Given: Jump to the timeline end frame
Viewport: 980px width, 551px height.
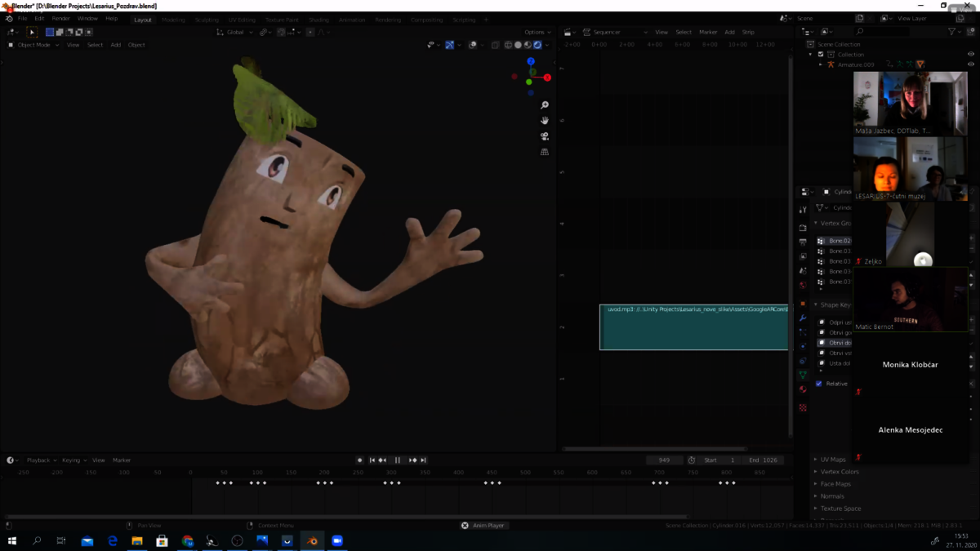Looking at the screenshot, I should tap(423, 460).
